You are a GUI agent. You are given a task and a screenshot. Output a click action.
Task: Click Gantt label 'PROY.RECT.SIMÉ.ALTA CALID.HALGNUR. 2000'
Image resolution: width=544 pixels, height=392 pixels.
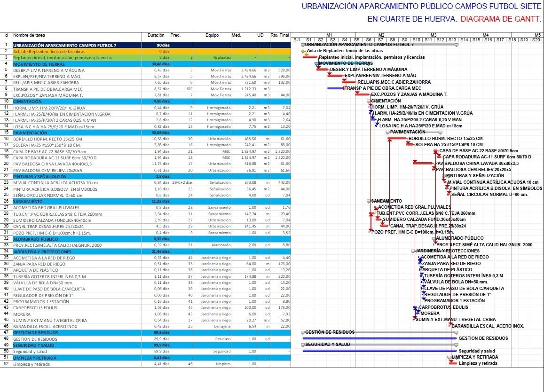484,244
